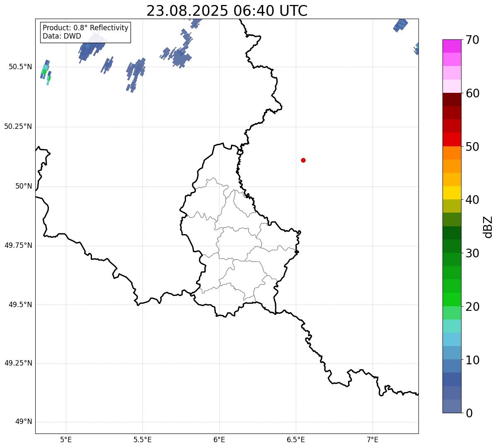Click the 7°E longitude label
The image size is (498, 448).
372,439
